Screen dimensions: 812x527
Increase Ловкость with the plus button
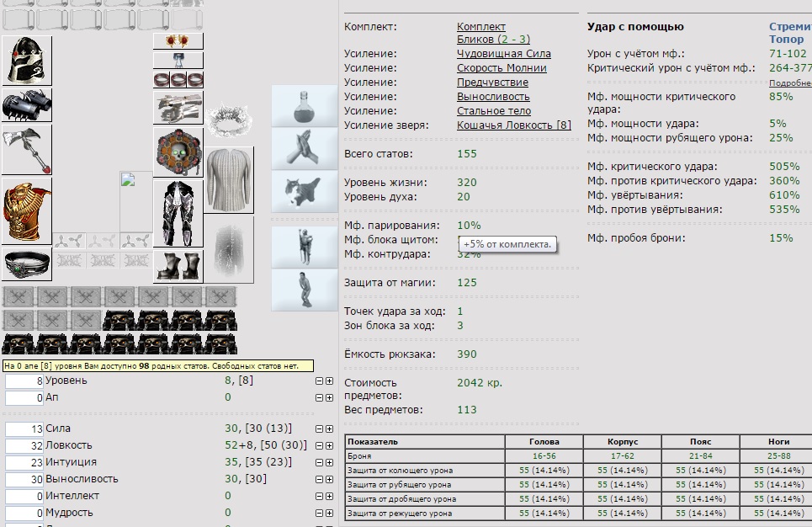click(x=329, y=445)
